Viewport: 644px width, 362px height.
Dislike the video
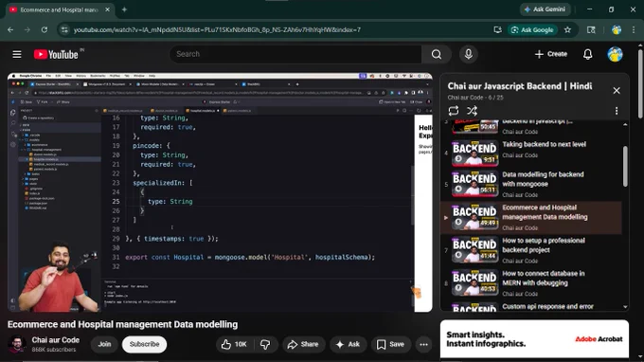click(x=266, y=344)
